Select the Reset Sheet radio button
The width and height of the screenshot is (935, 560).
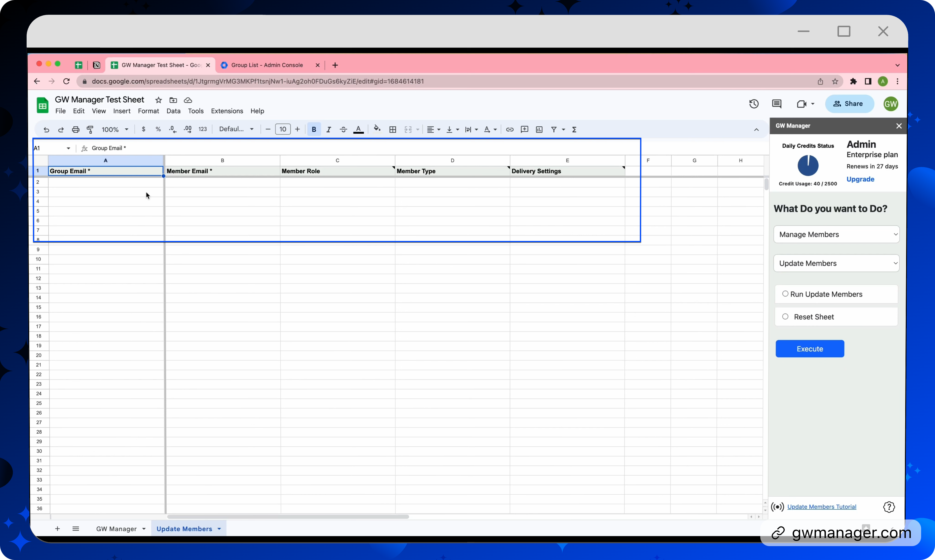pos(785,317)
